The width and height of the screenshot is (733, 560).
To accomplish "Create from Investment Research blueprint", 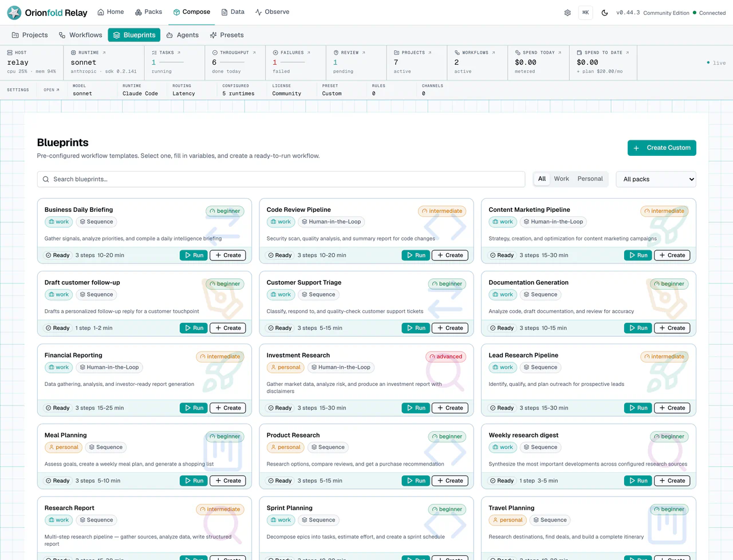I will point(450,408).
